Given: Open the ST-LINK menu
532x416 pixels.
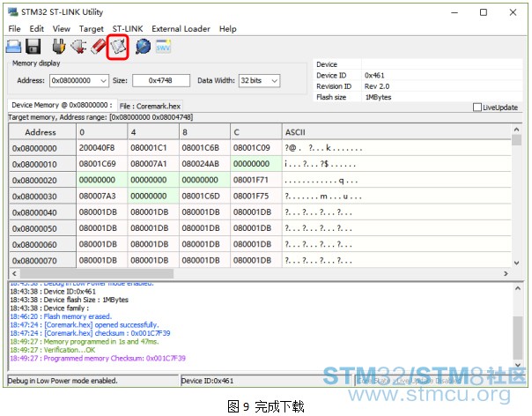Looking at the screenshot, I should click(x=128, y=29).
